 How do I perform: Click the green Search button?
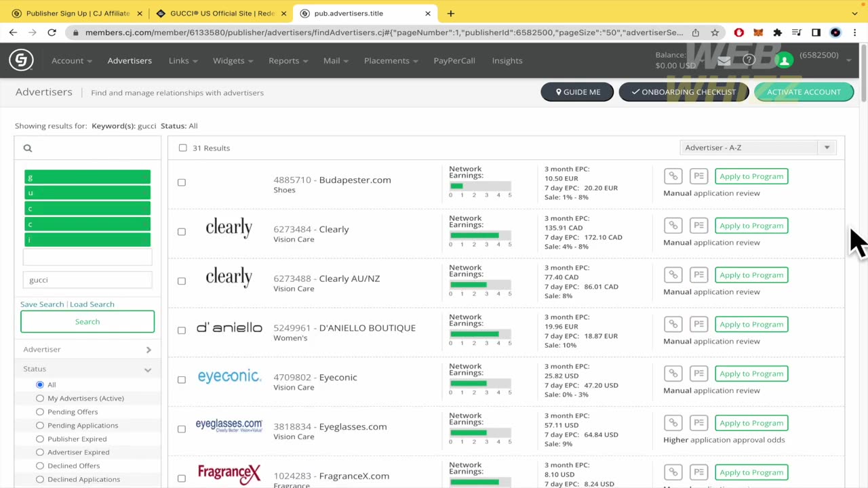(x=87, y=322)
